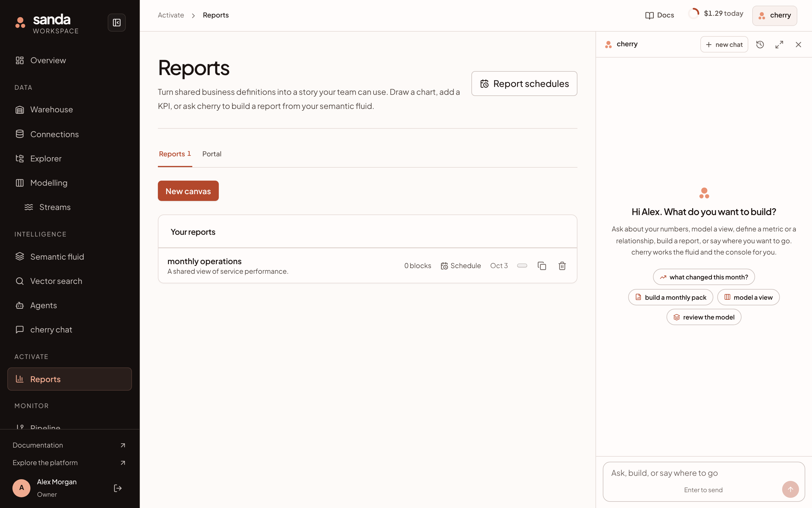Open the Docs link
812x508 pixels.
coord(659,15)
